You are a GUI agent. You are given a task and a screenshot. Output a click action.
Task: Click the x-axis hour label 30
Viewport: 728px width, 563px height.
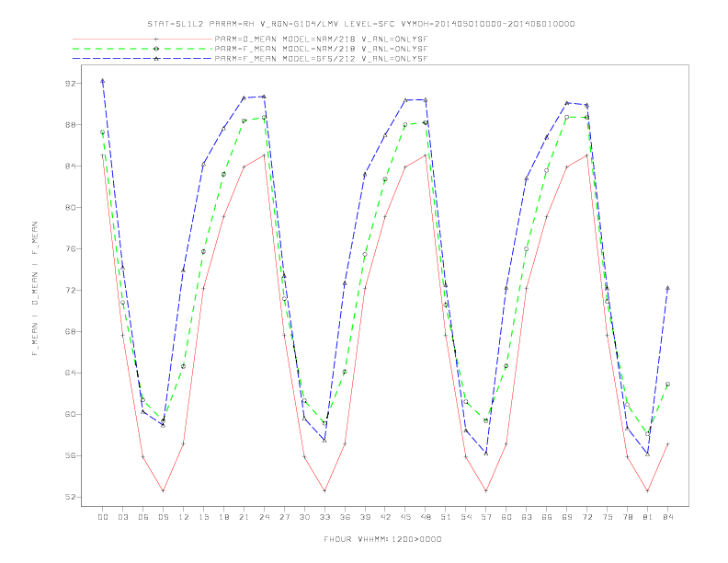click(x=304, y=517)
